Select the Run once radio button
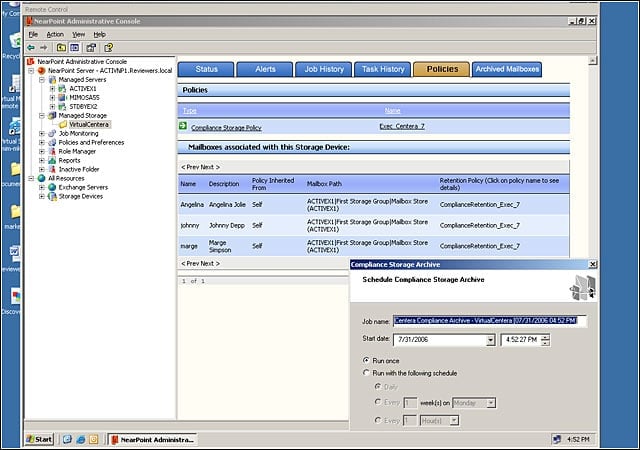Viewport: 640px width, 450px height. (x=366, y=361)
